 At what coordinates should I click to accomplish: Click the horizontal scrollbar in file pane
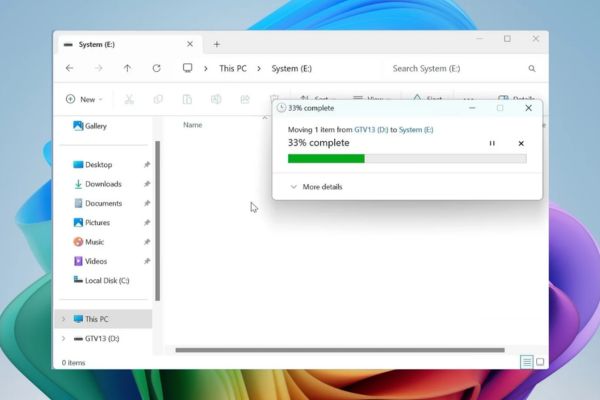point(340,350)
